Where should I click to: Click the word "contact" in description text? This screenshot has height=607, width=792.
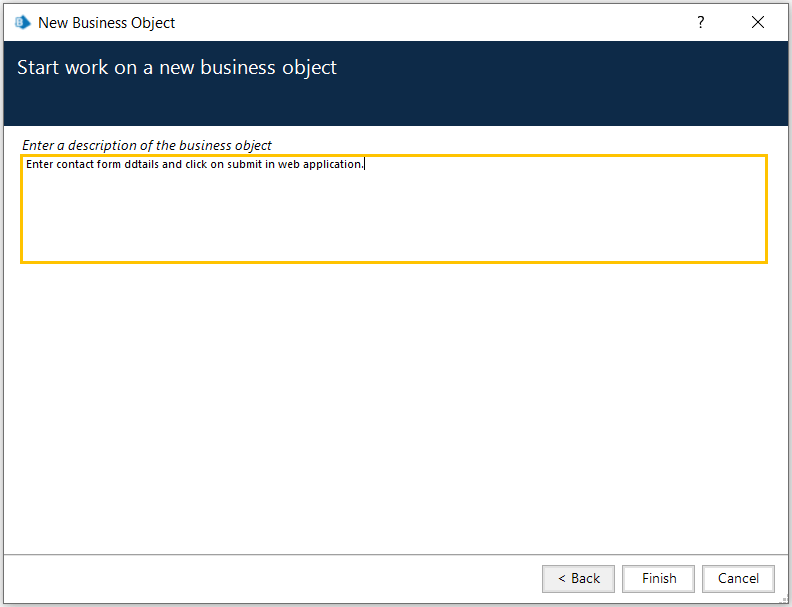click(75, 164)
